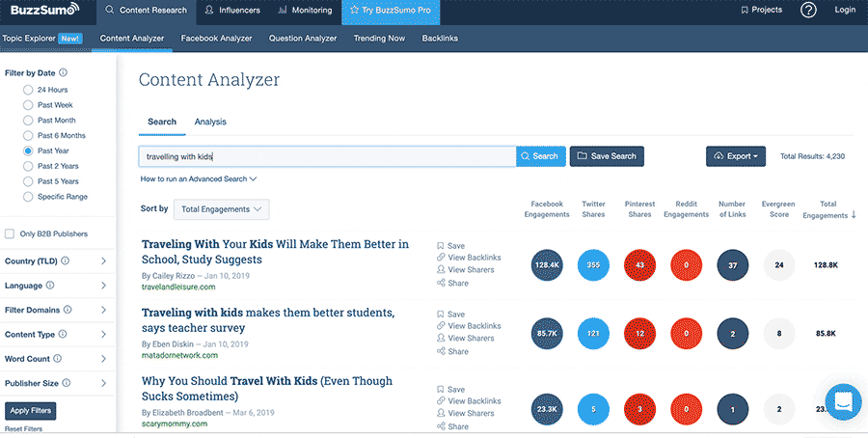Save the matadornetwork.com article
Screen dimensions: 868x438
pos(451,314)
